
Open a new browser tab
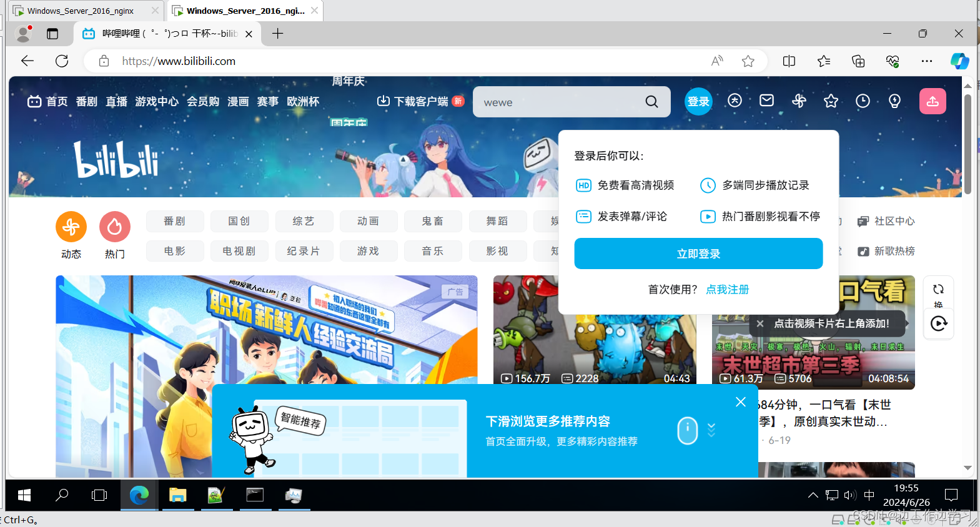[x=278, y=34]
